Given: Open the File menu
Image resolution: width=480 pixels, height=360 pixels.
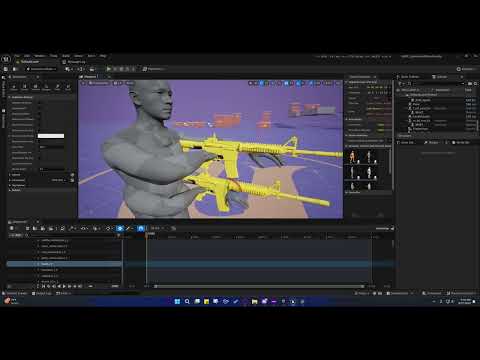Looking at the screenshot, I should coord(17,56).
